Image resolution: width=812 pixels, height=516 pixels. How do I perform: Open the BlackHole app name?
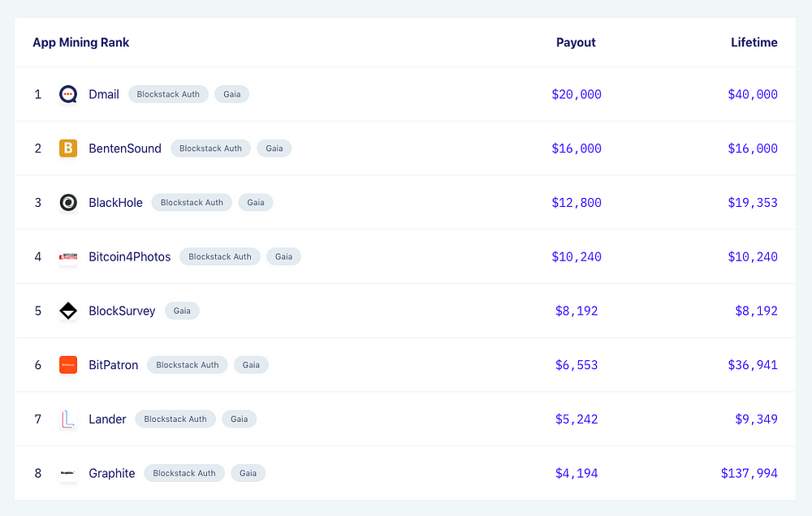pyautogui.click(x=115, y=202)
